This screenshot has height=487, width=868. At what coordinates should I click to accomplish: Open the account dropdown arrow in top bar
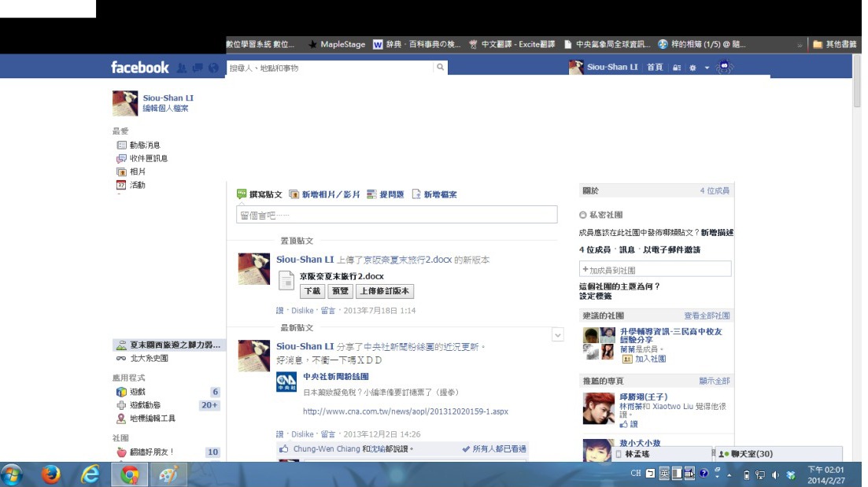pyautogui.click(x=707, y=68)
